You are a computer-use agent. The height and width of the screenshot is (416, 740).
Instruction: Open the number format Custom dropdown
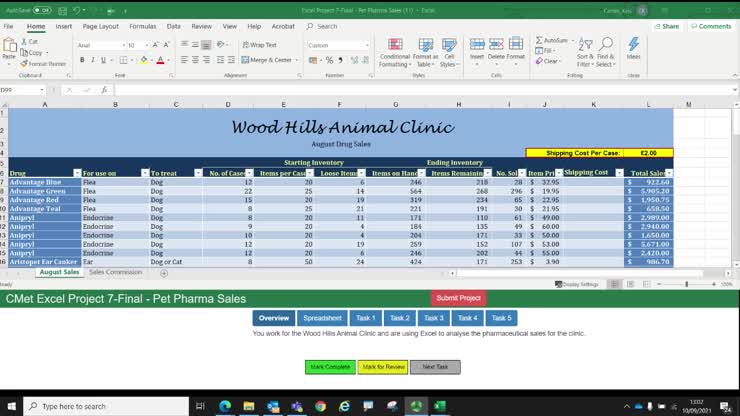(367, 45)
